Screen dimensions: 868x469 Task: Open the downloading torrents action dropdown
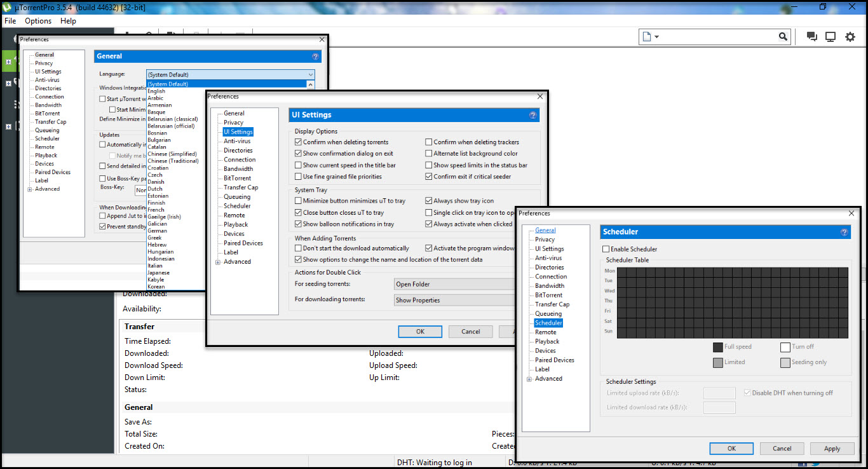(454, 300)
